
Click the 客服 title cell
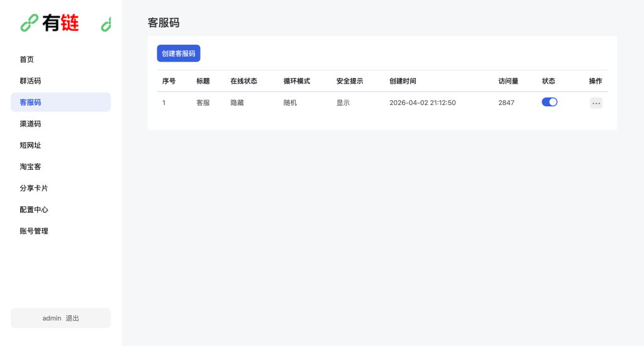pyautogui.click(x=203, y=103)
